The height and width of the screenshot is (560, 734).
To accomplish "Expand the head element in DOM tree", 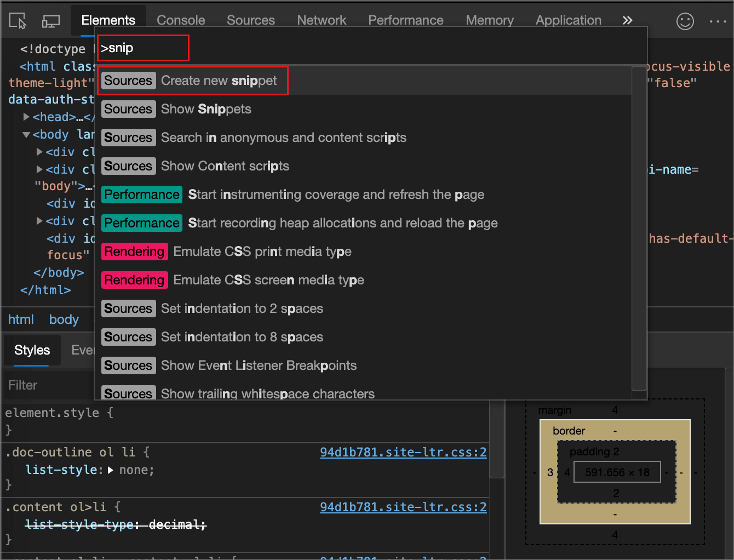I will [x=26, y=117].
